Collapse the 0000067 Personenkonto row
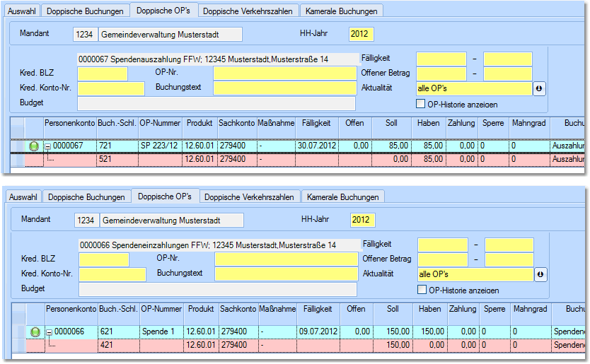 click(48, 146)
